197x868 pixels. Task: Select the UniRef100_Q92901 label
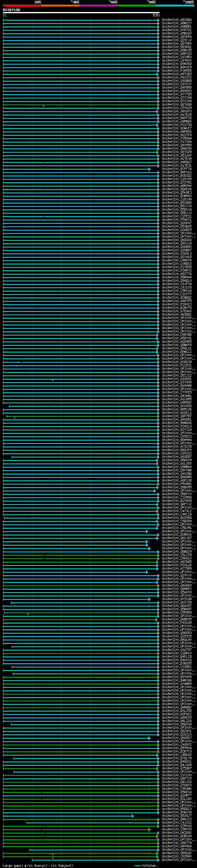coord(177,731)
